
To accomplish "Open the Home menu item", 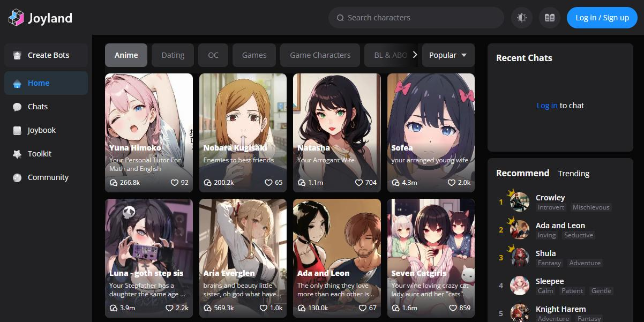I will [x=46, y=83].
